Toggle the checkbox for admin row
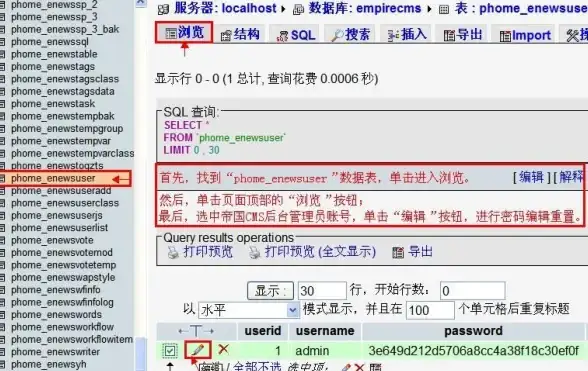The image size is (588, 371). [170, 351]
